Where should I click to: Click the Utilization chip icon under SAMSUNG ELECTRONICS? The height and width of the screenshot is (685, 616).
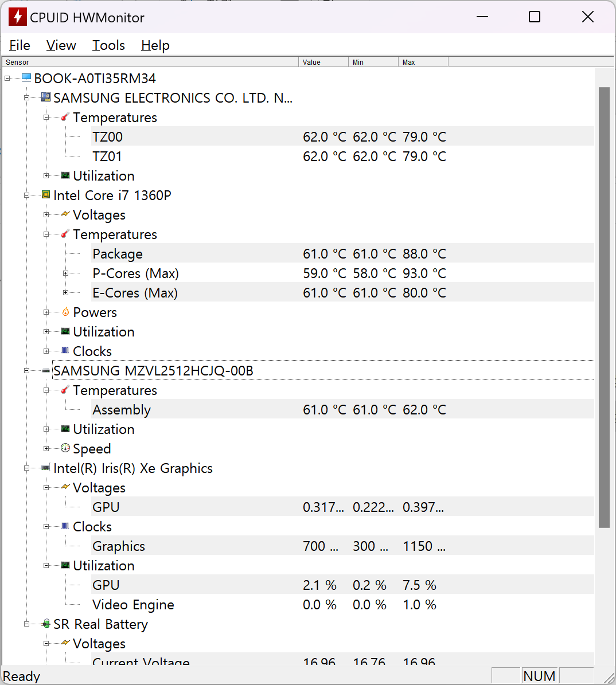click(65, 175)
